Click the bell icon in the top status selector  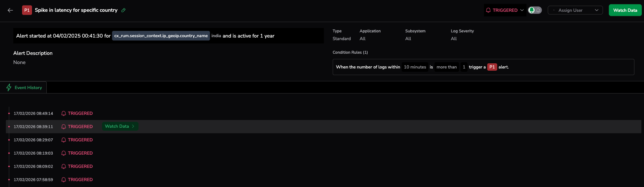click(488, 10)
